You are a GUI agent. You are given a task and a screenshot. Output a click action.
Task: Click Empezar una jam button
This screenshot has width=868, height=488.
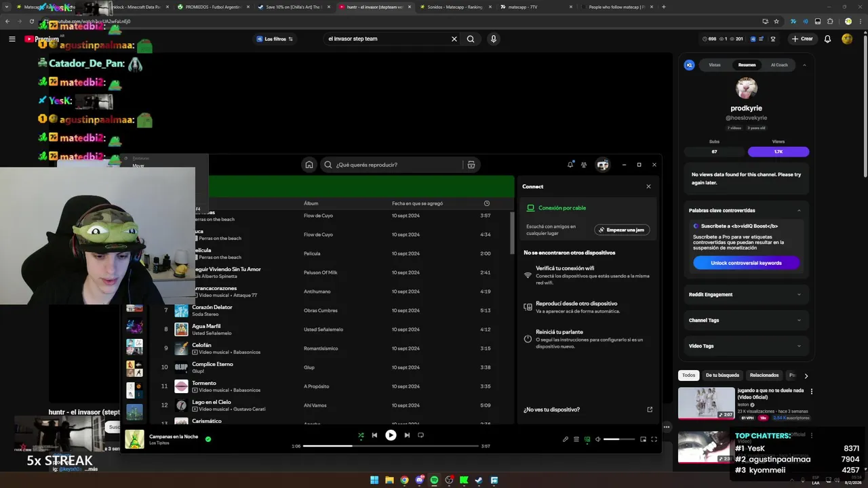(622, 230)
